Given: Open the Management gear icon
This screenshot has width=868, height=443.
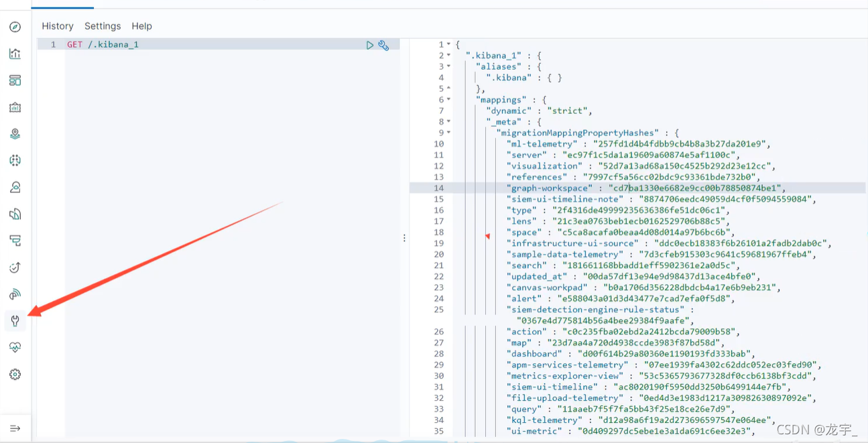Looking at the screenshot, I should point(15,374).
